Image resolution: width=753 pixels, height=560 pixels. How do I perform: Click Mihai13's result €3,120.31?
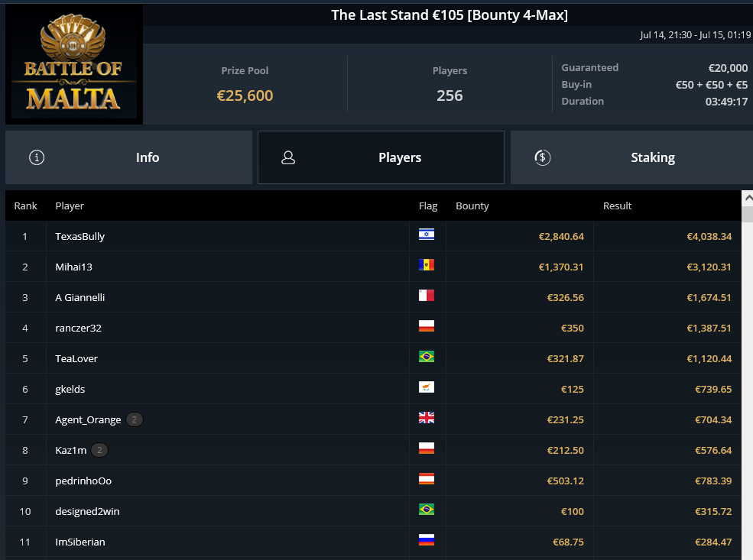709,267
